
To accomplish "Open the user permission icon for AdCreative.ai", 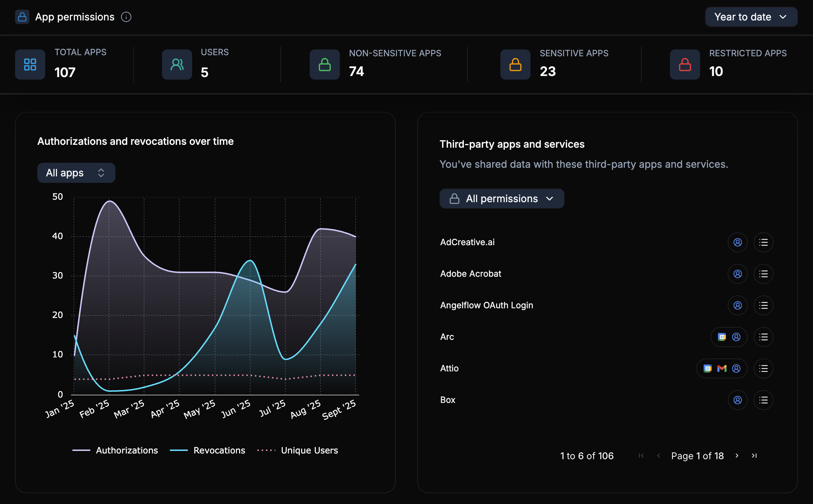I will point(738,242).
